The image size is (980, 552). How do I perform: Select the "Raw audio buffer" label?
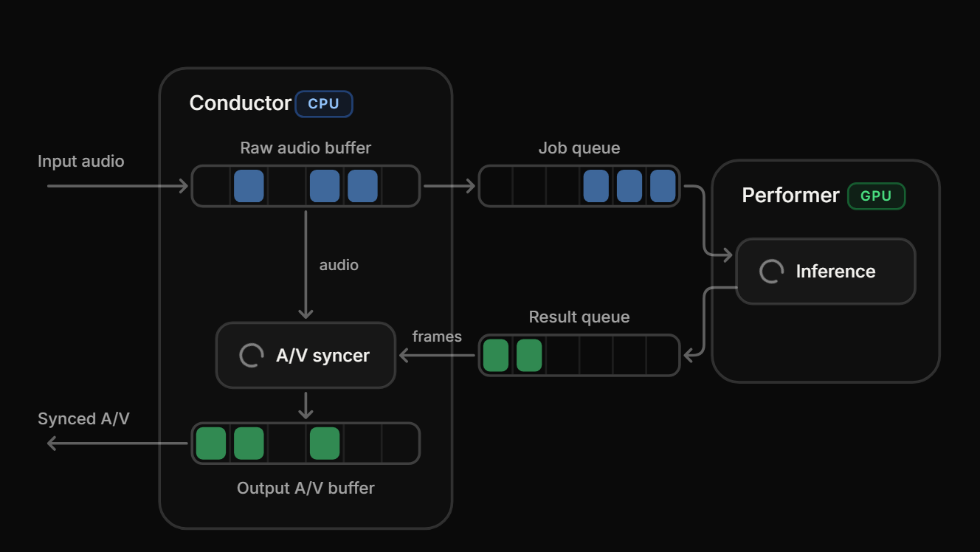point(306,148)
